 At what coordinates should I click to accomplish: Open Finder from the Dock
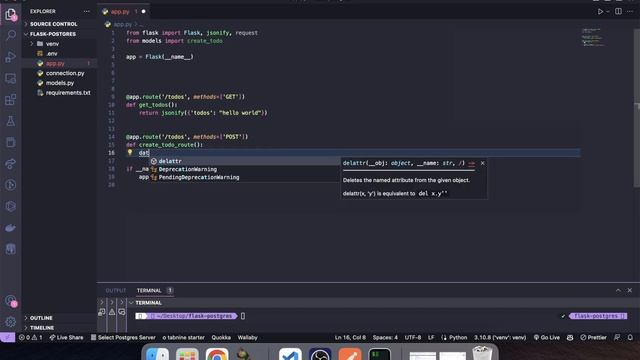coord(158,354)
